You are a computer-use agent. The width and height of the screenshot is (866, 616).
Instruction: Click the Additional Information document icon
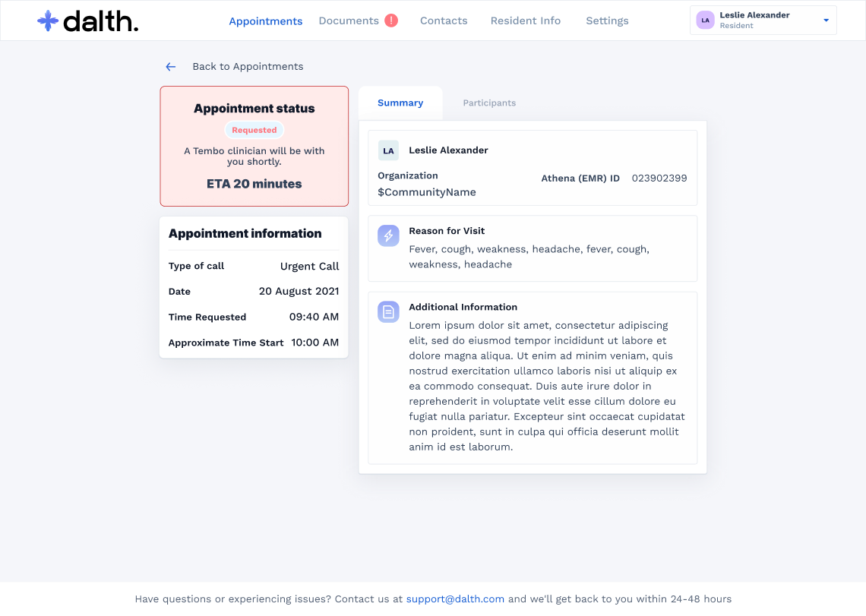388,312
